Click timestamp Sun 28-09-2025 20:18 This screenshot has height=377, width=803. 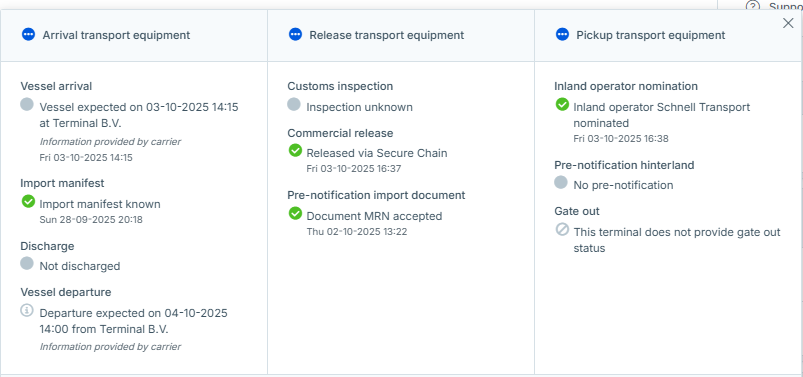tap(91, 220)
